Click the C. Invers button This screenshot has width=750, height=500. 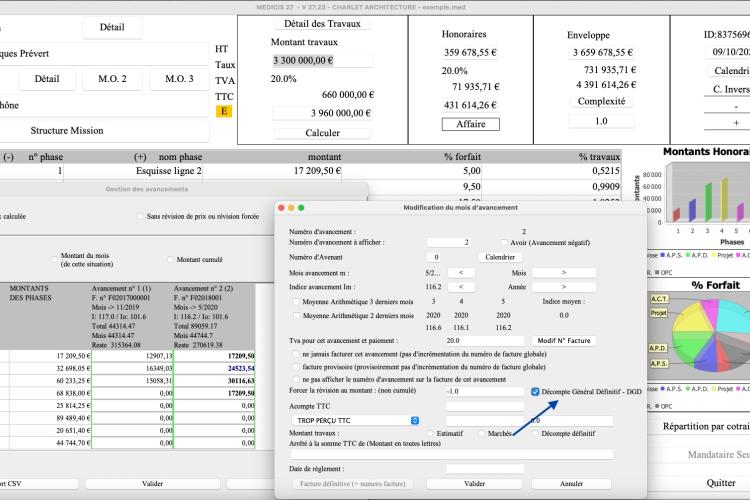coord(731,89)
